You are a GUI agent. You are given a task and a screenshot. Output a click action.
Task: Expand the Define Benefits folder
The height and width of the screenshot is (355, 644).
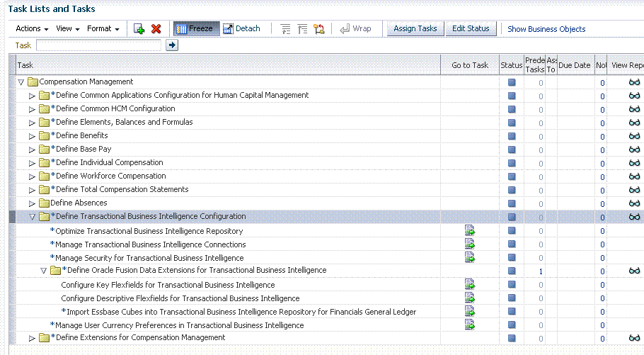pos(32,136)
